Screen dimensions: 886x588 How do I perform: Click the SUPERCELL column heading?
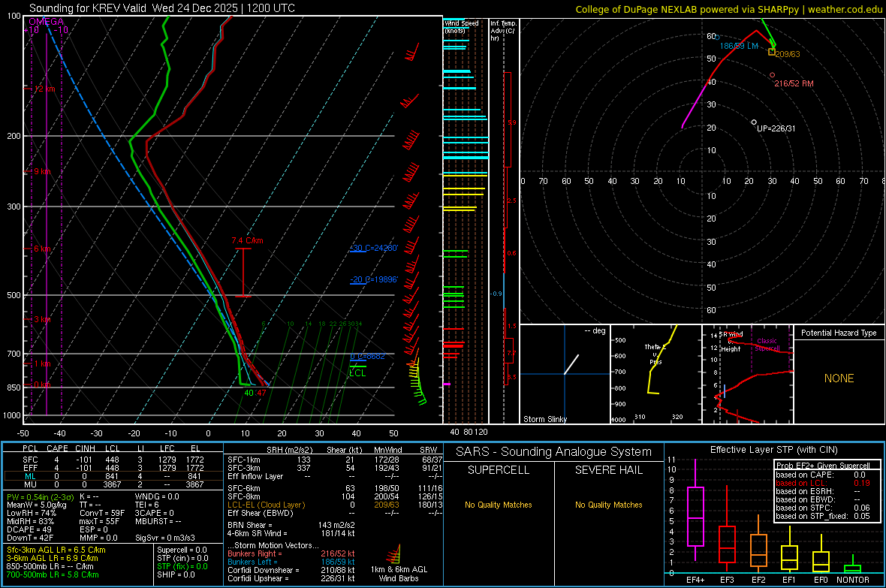point(498,470)
